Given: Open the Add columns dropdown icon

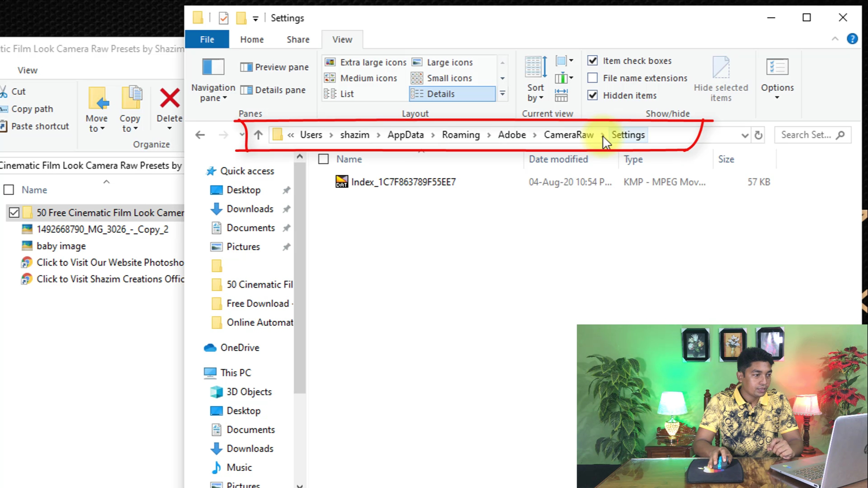Looking at the screenshot, I should (x=564, y=78).
